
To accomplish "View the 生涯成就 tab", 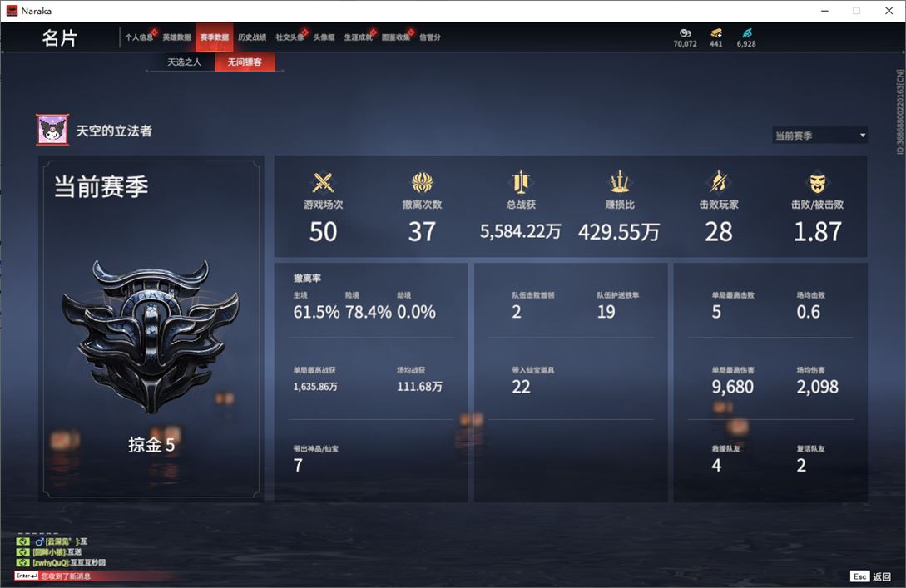I will coord(358,37).
